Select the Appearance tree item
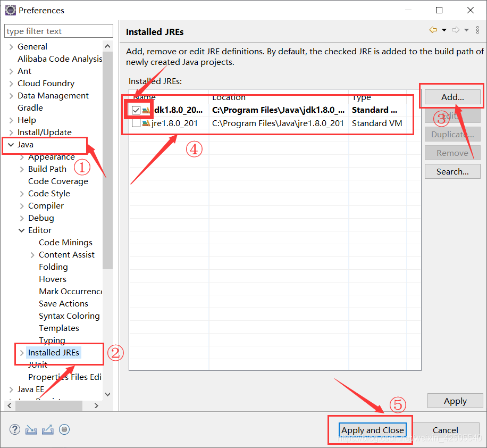This screenshot has height=448, width=487. 51,157
